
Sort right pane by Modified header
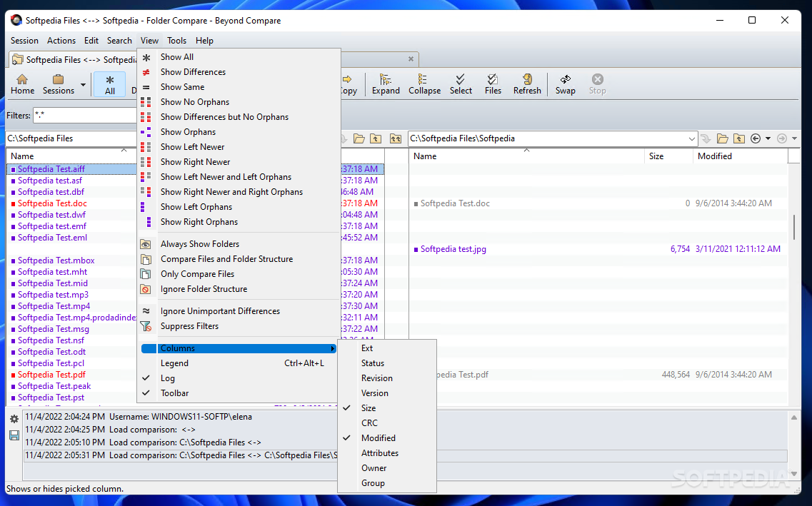[740, 156]
